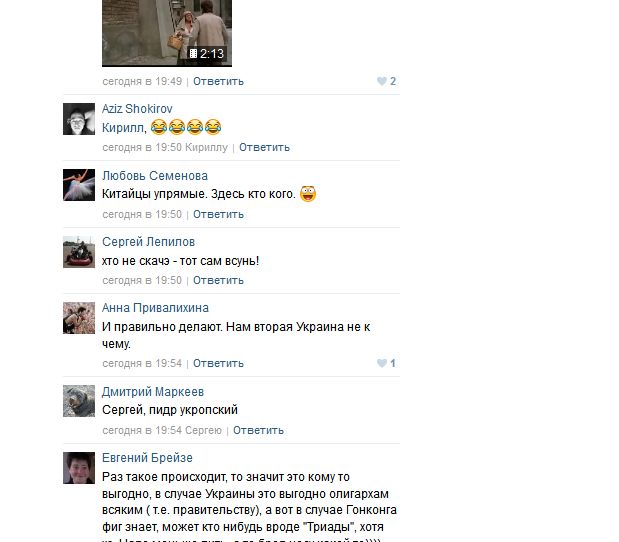Reply to Aziz Shokirov's comment
This screenshot has width=619, height=542.
pyautogui.click(x=264, y=148)
